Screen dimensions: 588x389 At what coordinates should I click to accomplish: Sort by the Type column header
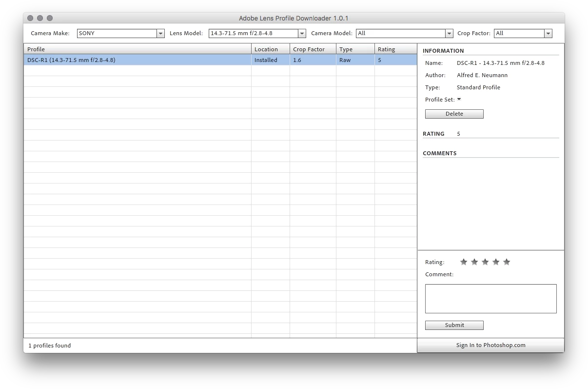tap(355, 49)
